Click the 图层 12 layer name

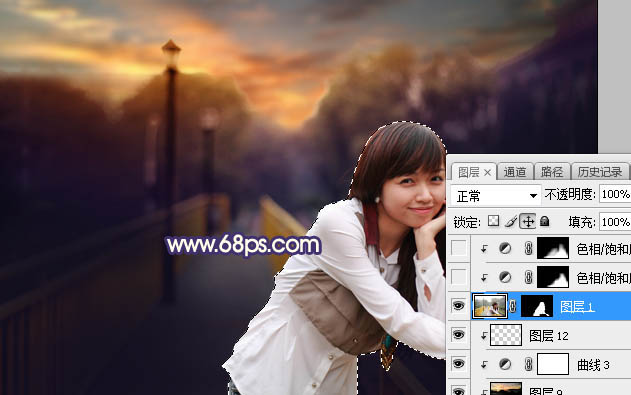549,335
